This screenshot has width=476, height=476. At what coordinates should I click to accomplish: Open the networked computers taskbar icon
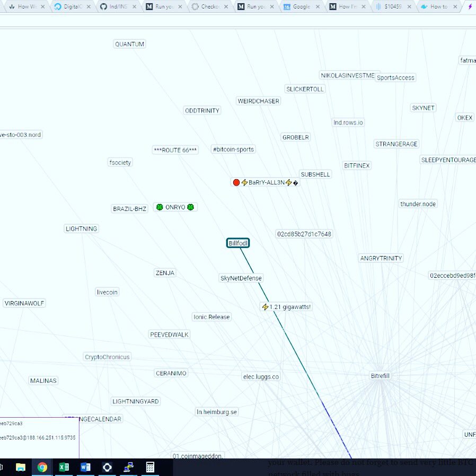(x=129, y=467)
